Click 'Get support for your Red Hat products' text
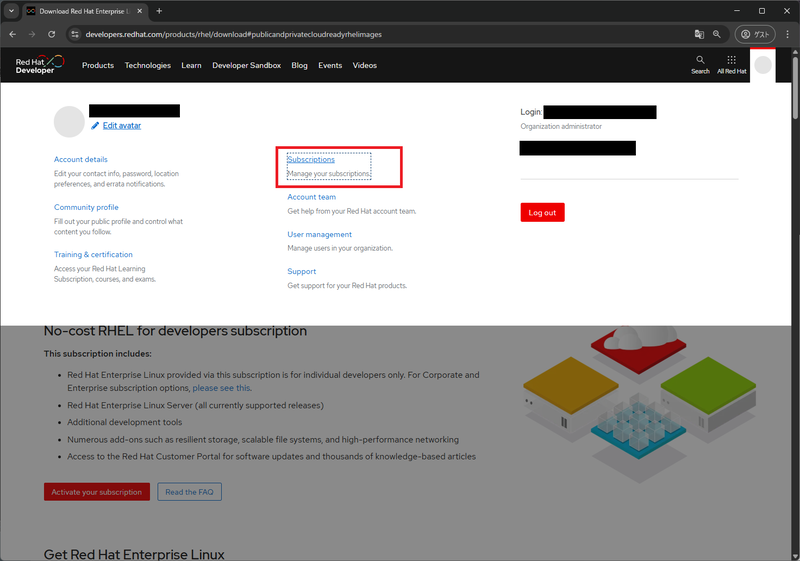Image resolution: width=800 pixels, height=561 pixels. [x=347, y=286]
